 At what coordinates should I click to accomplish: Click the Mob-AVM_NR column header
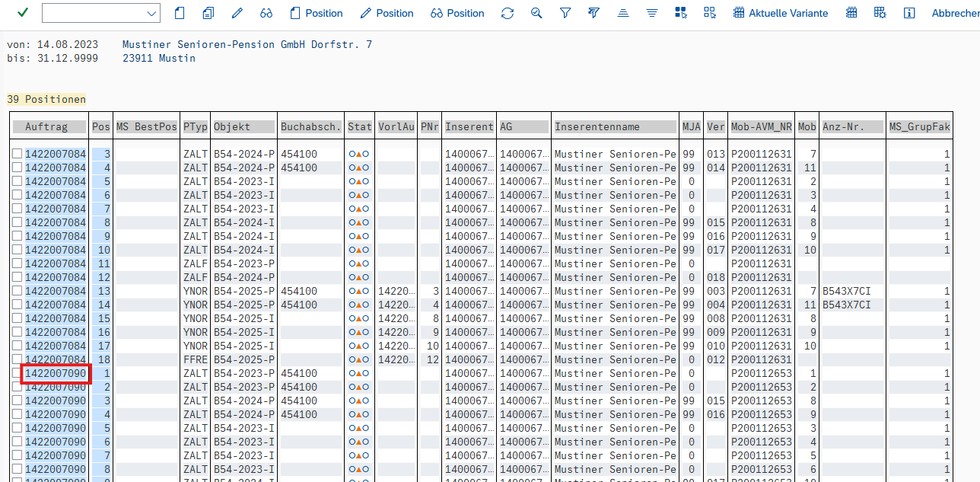click(761, 126)
